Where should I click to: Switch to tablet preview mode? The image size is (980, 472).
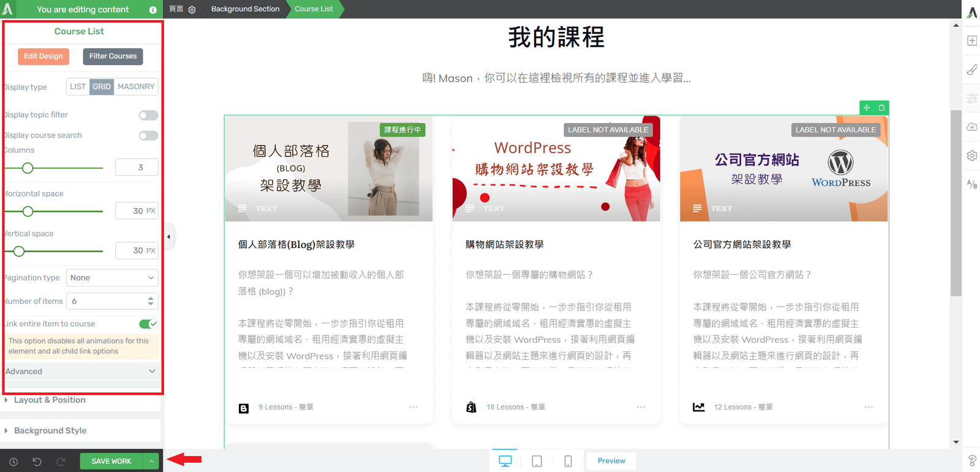(x=537, y=461)
